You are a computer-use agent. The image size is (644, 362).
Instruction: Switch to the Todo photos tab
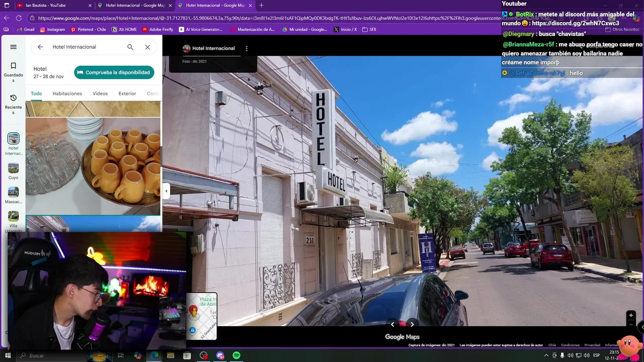pos(36,94)
